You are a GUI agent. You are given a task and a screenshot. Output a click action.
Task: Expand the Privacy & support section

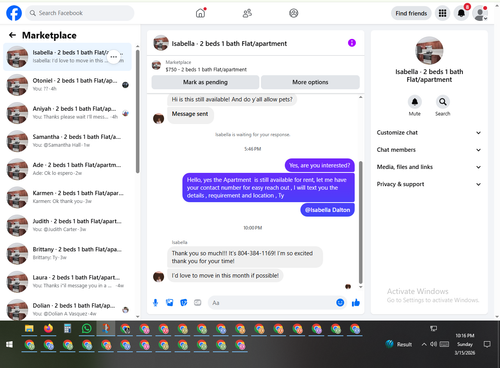click(429, 184)
